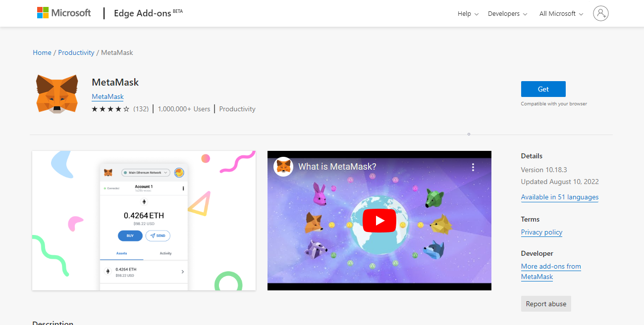Screen dimensions: 644x325
Task: Open the Privacy policy link
Action: click(x=541, y=232)
